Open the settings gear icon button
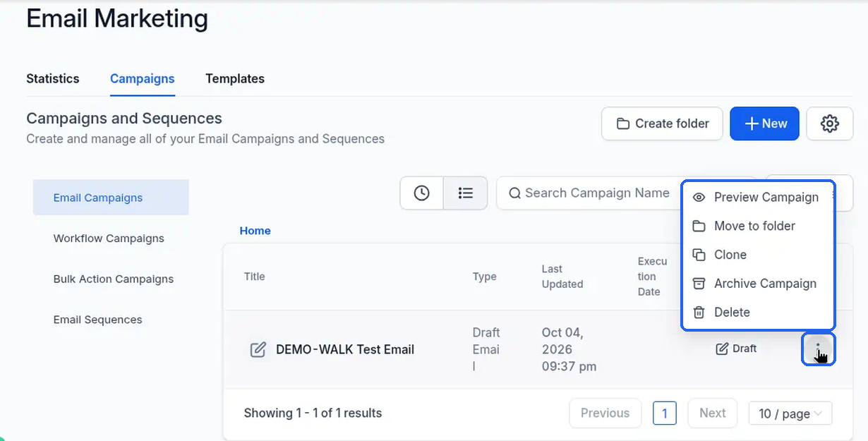868x441 pixels. click(829, 123)
